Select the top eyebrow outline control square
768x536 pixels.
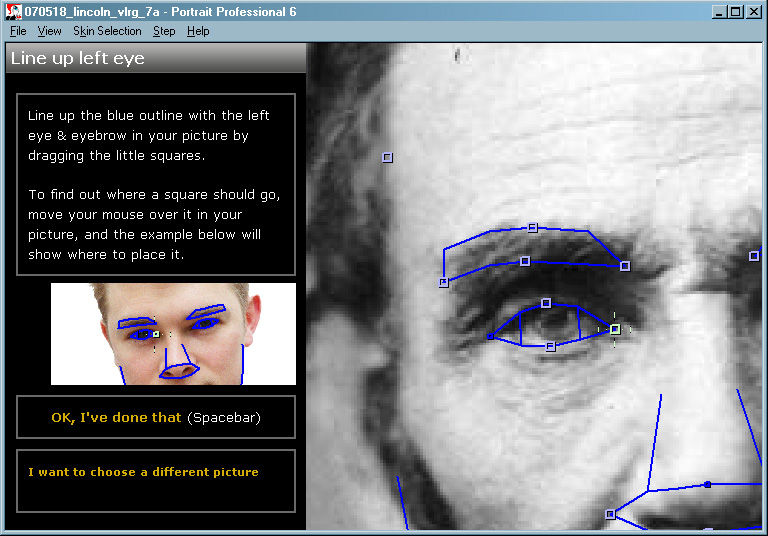click(x=532, y=228)
